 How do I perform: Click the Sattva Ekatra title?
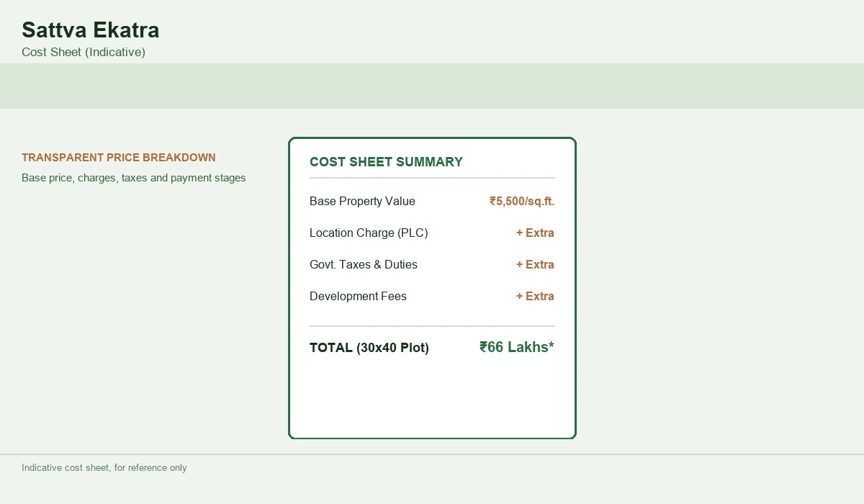pyautogui.click(x=91, y=30)
